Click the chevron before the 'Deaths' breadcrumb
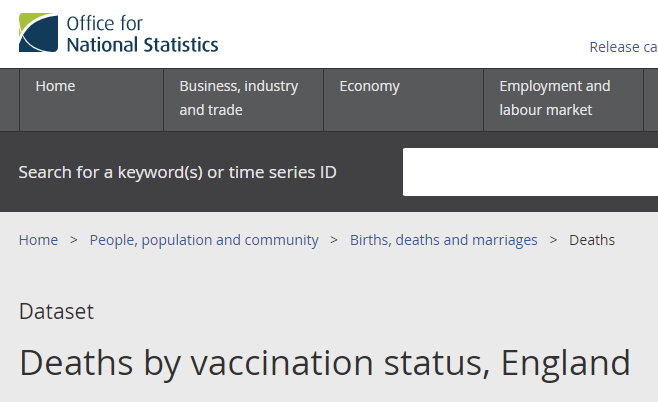 (x=553, y=240)
